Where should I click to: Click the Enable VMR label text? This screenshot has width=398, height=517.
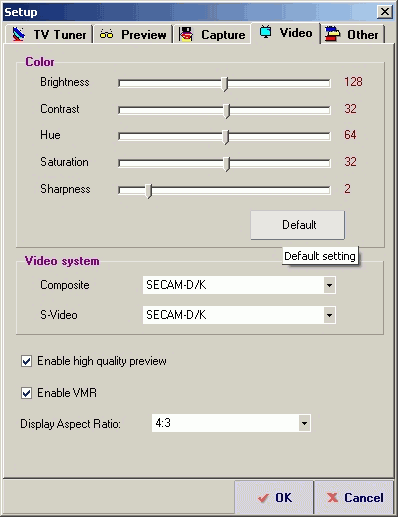tap(67, 393)
